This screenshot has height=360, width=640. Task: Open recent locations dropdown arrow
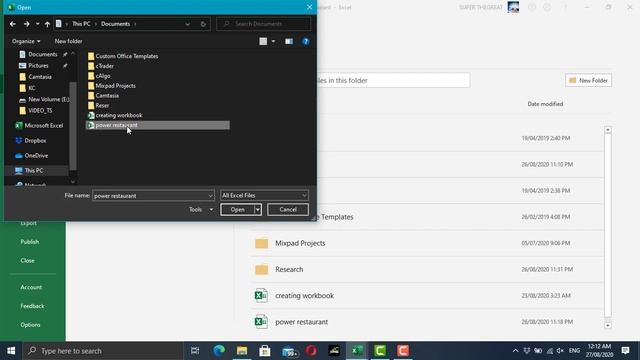click(38, 24)
